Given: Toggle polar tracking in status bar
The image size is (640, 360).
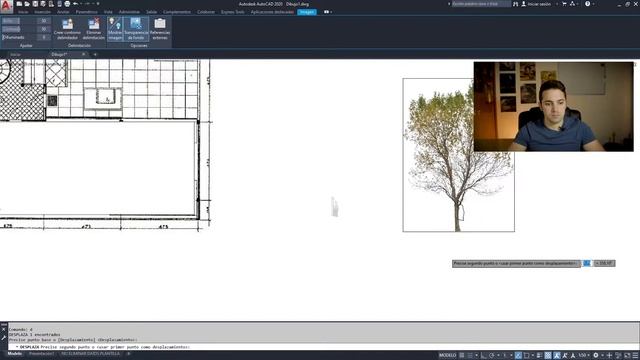Looking at the screenshot, I should click(x=491, y=356).
